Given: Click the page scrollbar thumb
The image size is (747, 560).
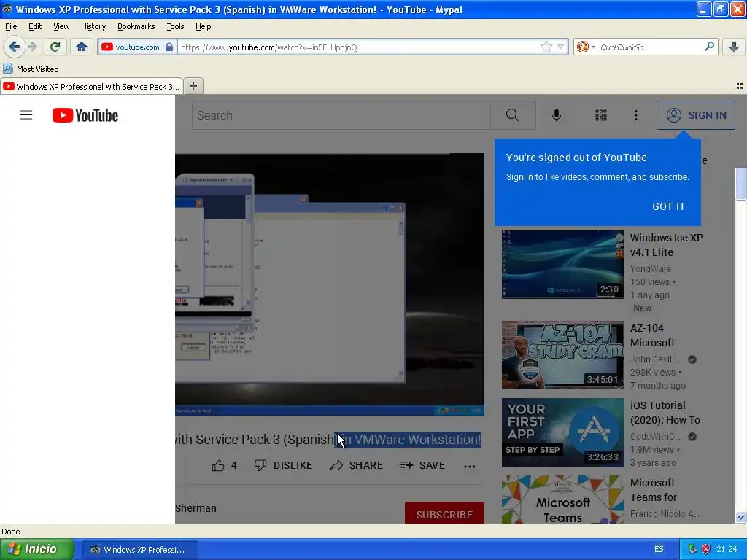Looking at the screenshot, I should pyautogui.click(x=740, y=184).
